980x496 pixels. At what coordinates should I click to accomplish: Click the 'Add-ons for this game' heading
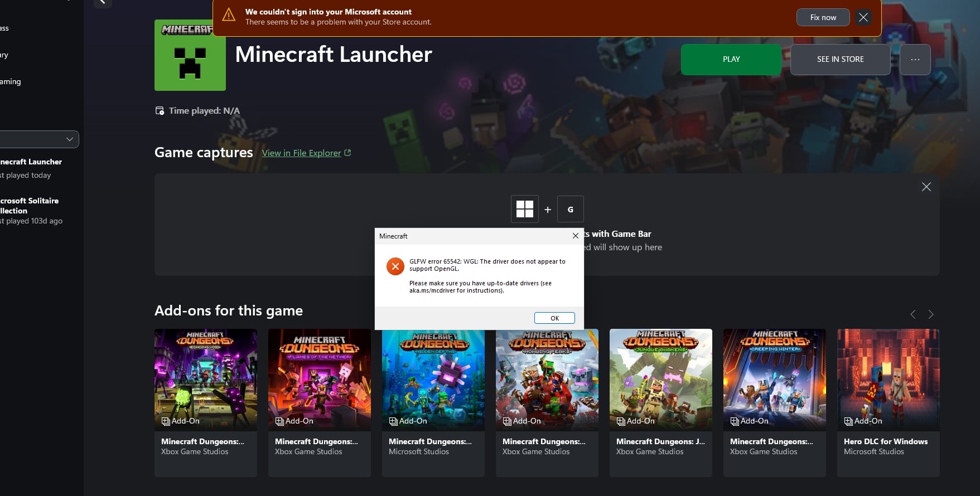(229, 310)
